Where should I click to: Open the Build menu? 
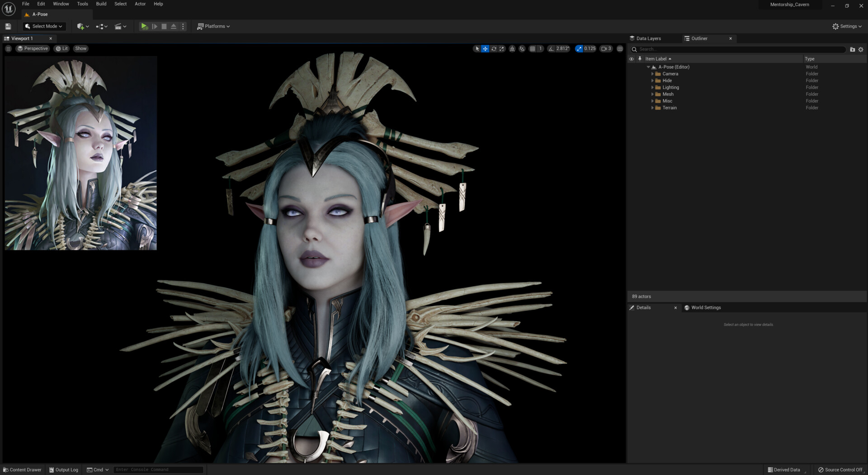(x=101, y=4)
